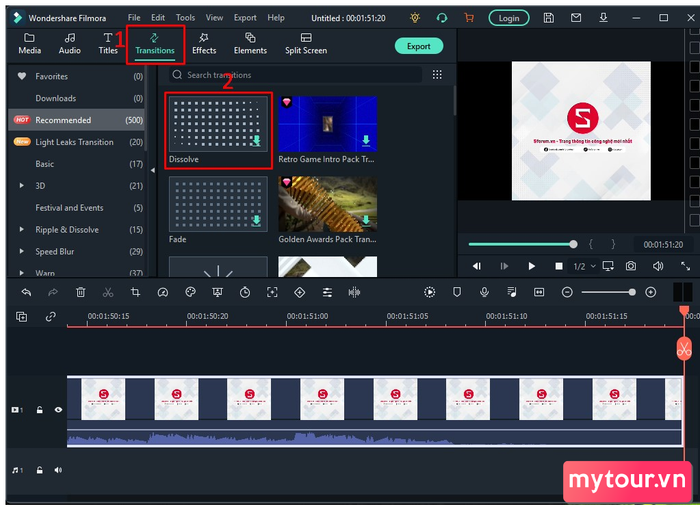The width and height of the screenshot is (700, 513).
Task: Open the shopping cart icon
Action: [469, 18]
